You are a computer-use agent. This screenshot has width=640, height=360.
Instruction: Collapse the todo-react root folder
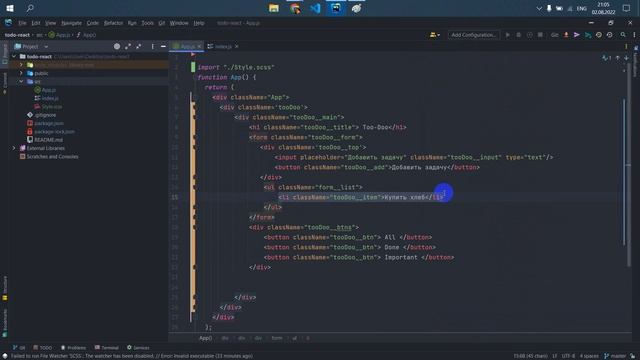(x=15, y=56)
